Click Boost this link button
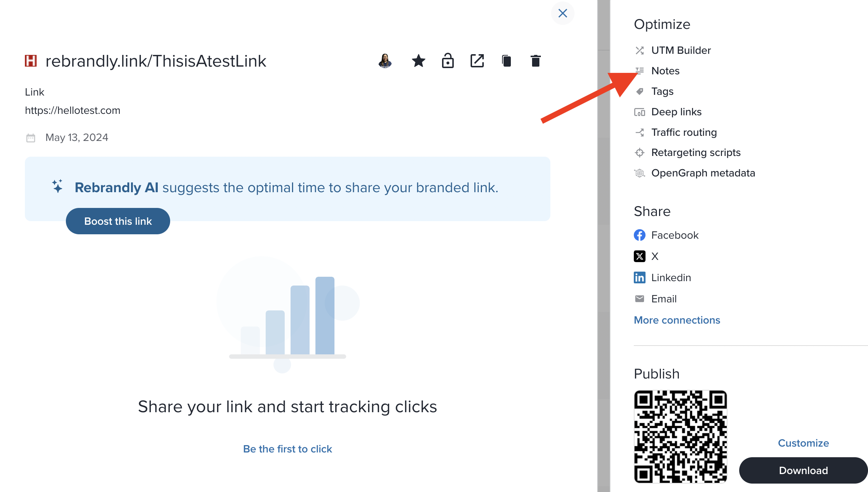This screenshot has width=868, height=492. (118, 221)
